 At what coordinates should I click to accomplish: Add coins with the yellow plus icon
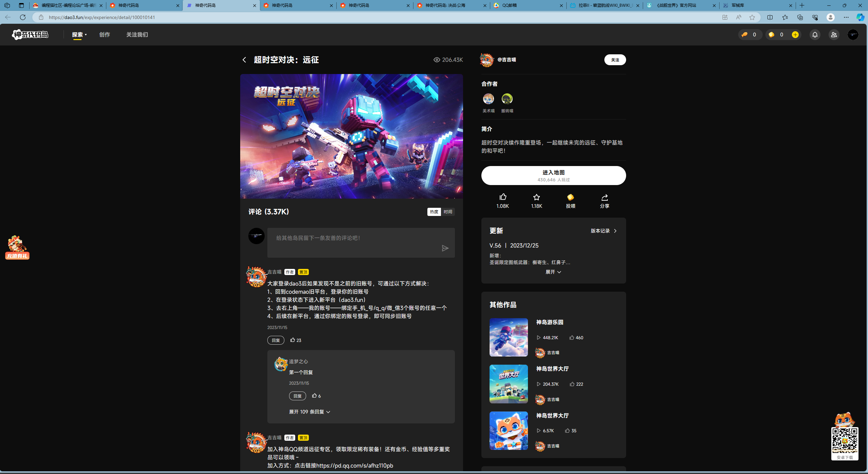(795, 35)
